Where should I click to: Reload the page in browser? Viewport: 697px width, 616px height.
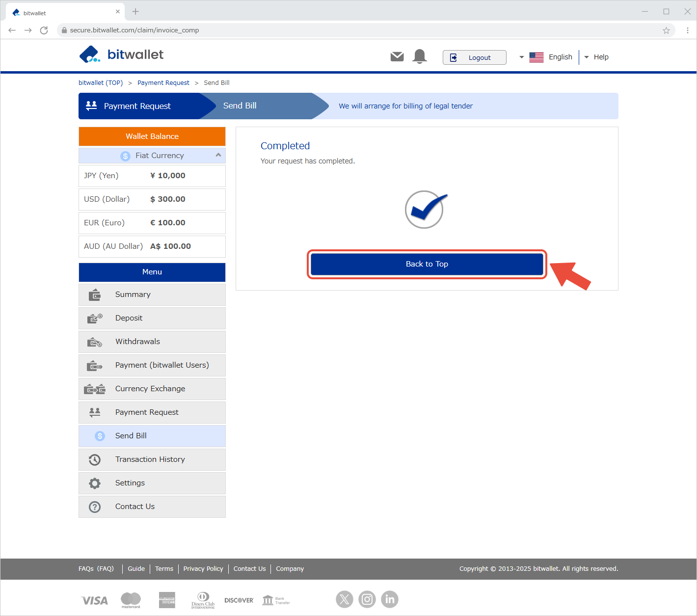[x=44, y=30]
